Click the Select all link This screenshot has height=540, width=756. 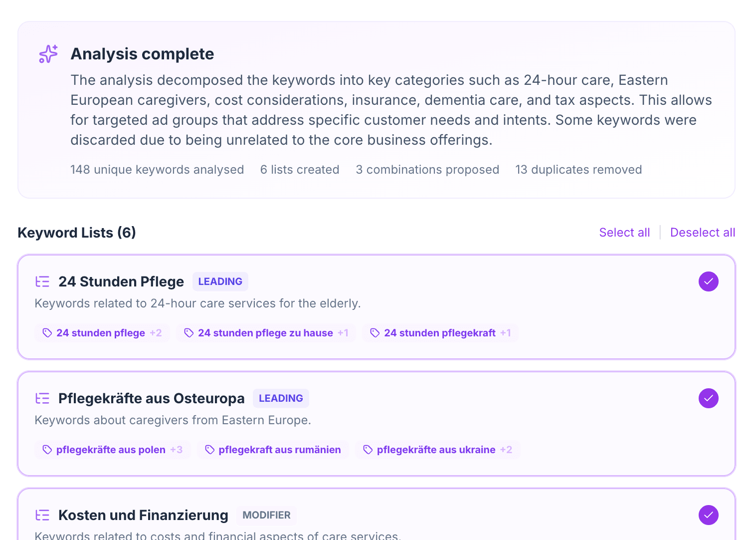pyautogui.click(x=625, y=233)
